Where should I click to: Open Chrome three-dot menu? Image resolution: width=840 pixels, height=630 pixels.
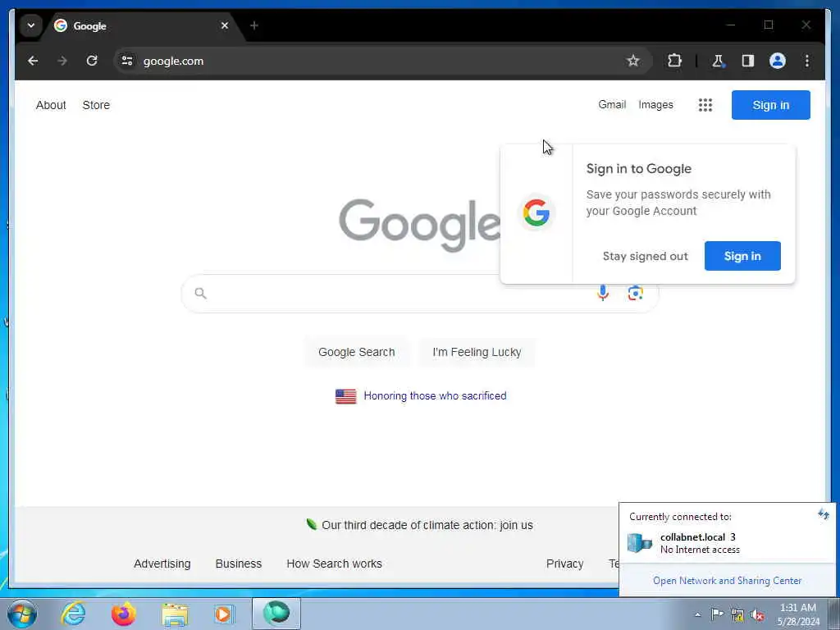click(807, 61)
